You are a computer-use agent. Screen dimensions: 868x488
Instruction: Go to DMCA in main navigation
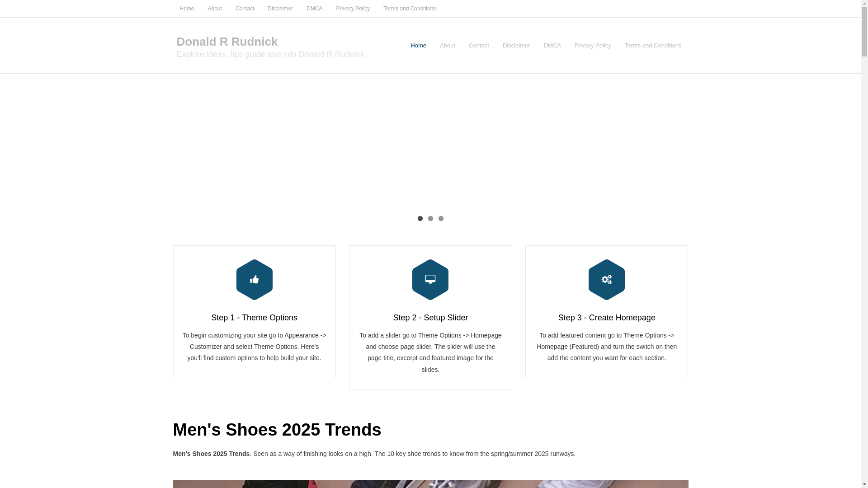coord(552,46)
